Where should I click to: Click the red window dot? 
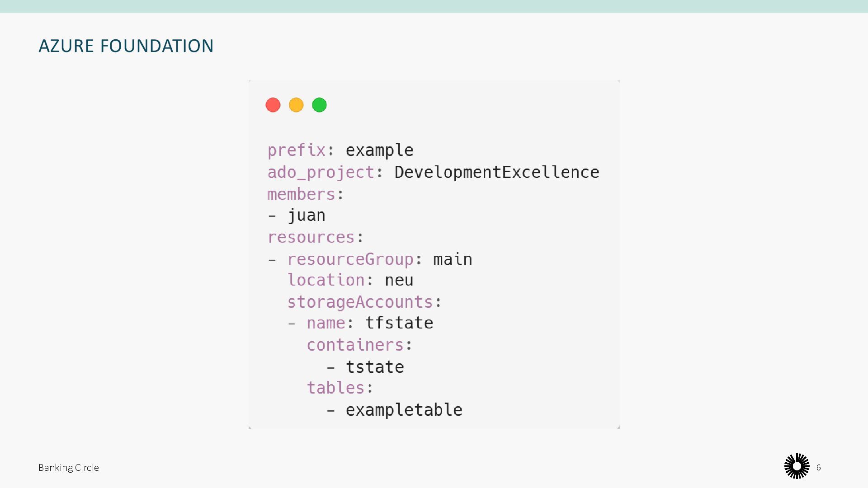coord(273,105)
